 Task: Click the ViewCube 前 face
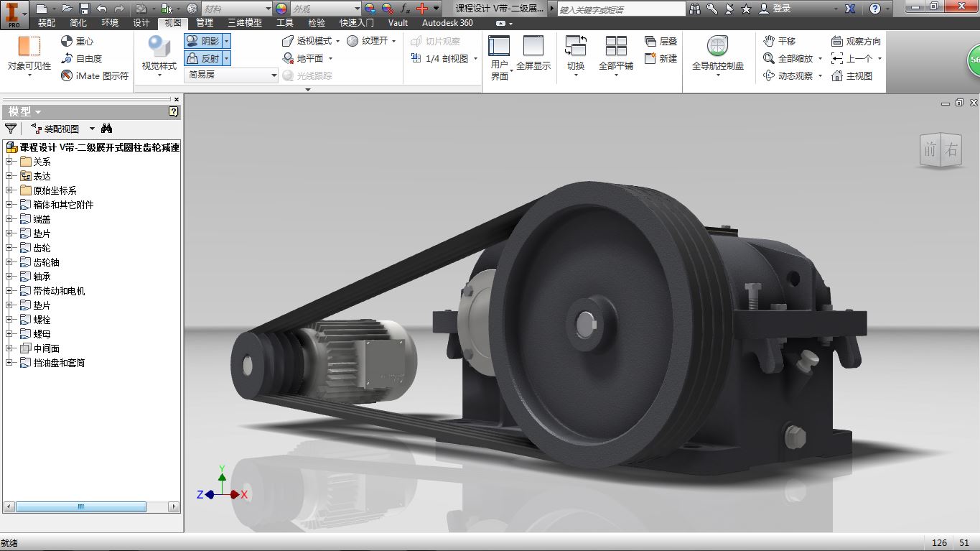(x=930, y=149)
